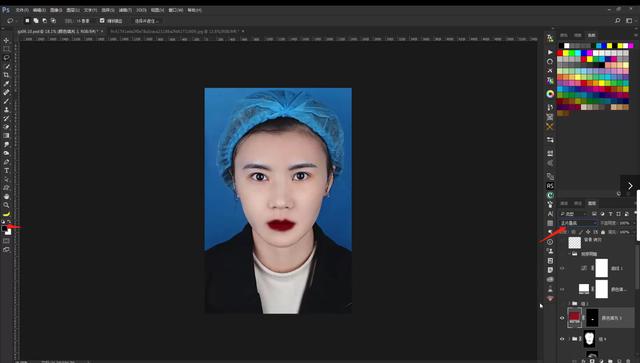Screen dimensions: 640x363
Task: Switch to the second document jpg tab
Action: [174, 31]
